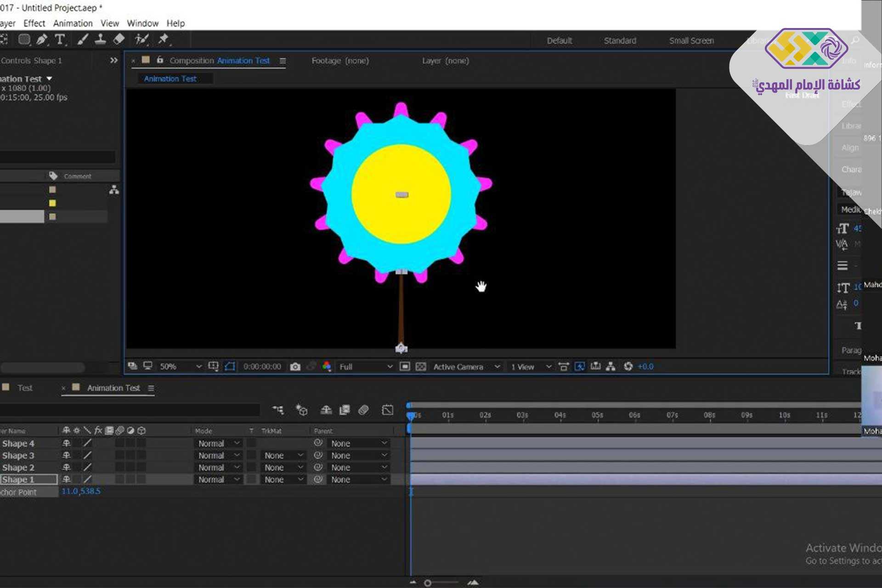
Task: Click the Graph Editor icon in timeline
Action: pyautogui.click(x=387, y=410)
